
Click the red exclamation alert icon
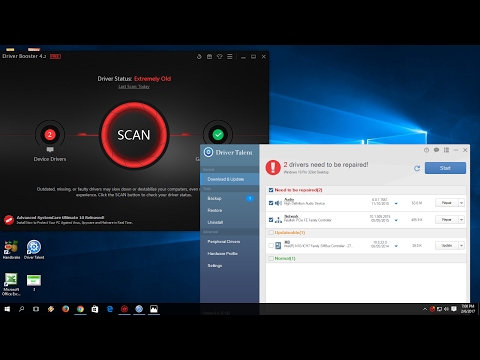(273, 167)
